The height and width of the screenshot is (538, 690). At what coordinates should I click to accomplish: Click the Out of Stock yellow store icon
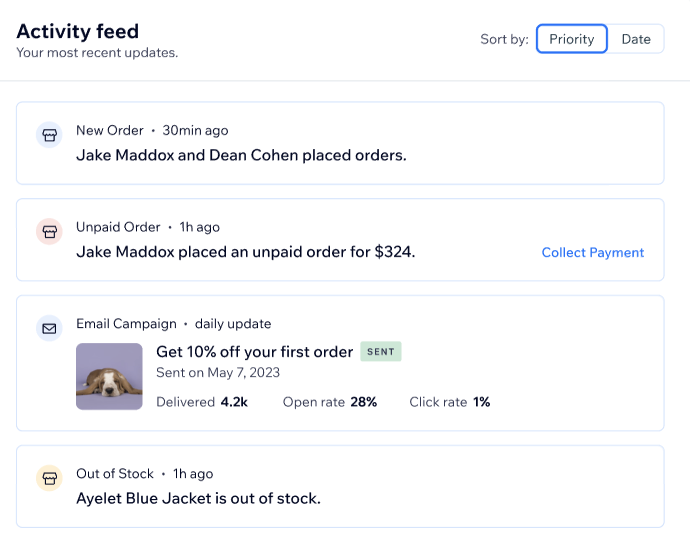click(49, 478)
